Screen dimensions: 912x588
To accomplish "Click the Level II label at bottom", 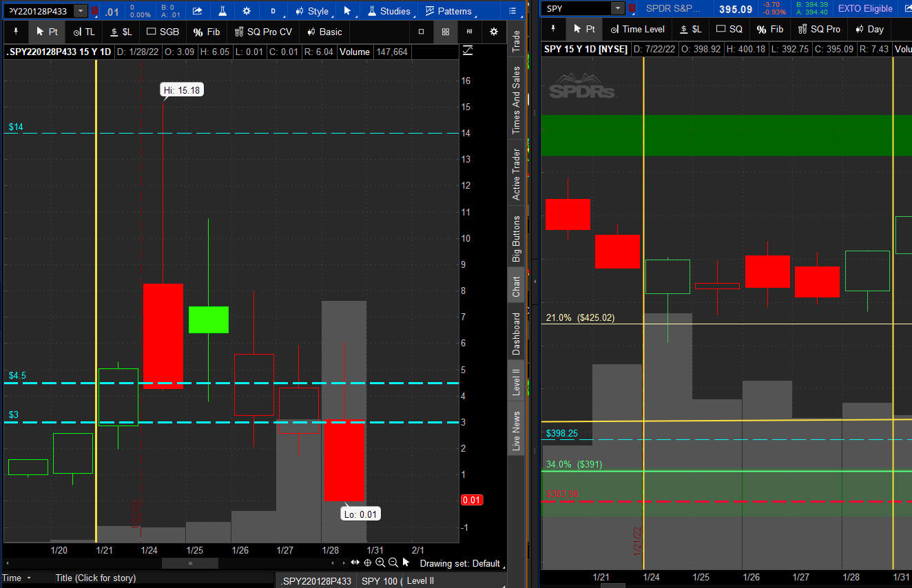I will coord(420,581).
